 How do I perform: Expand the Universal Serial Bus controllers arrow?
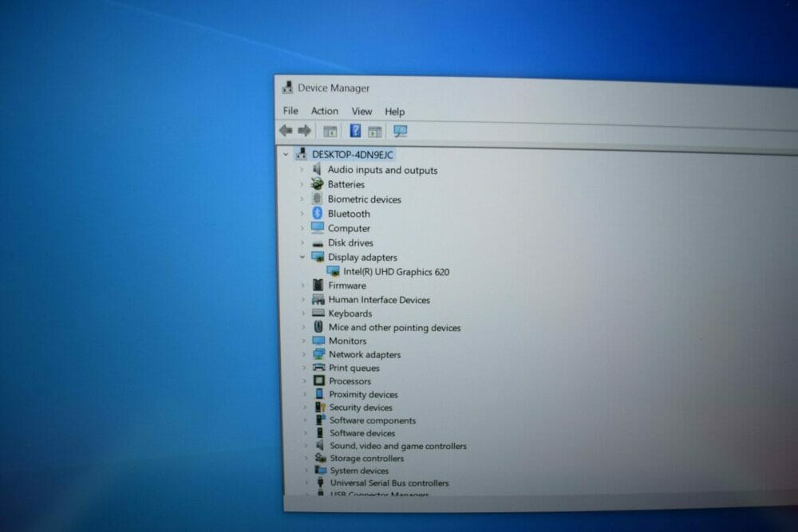[x=306, y=483]
